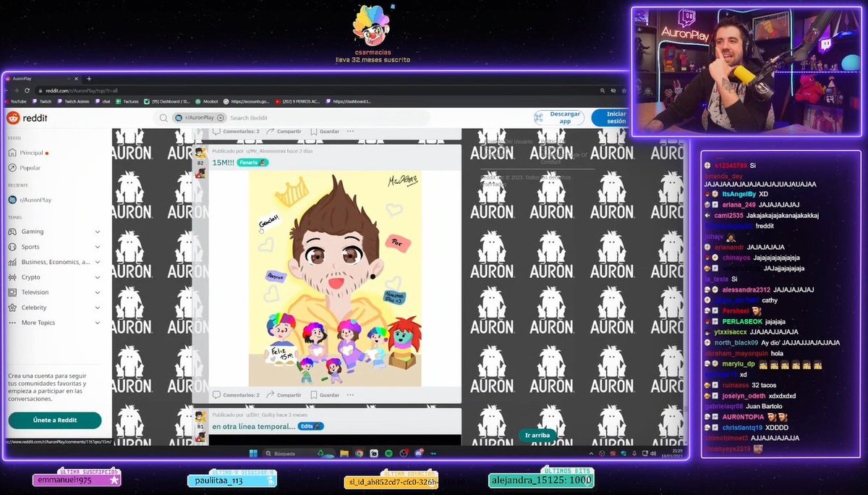Screen dimensions: 868x495
Task: Open the Moobot bookmark
Action: (206, 101)
